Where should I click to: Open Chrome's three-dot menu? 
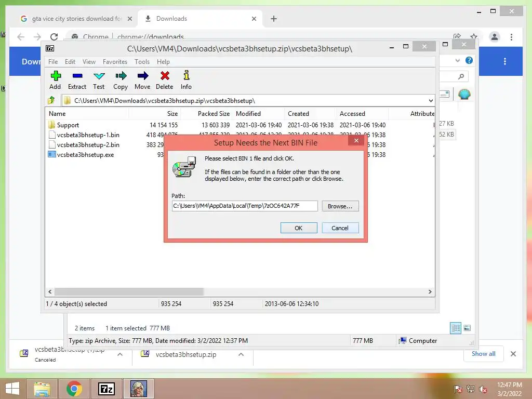[x=512, y=37]
